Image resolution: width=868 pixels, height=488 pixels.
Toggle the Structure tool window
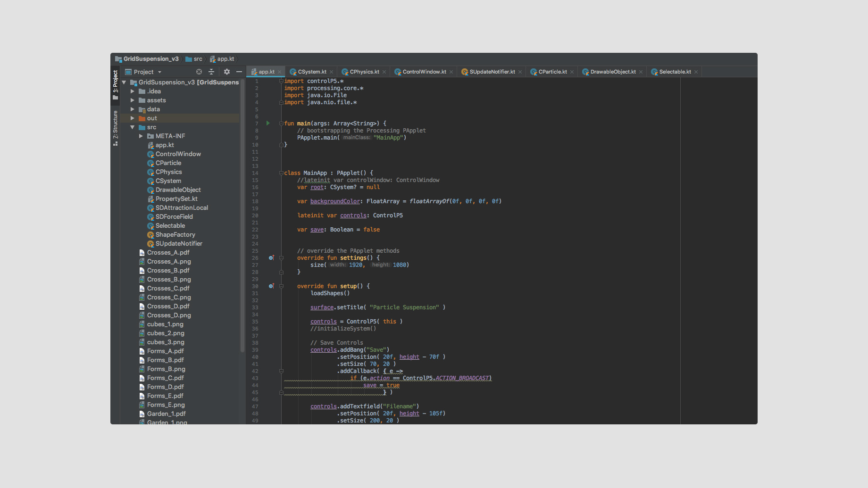(115, 127)
